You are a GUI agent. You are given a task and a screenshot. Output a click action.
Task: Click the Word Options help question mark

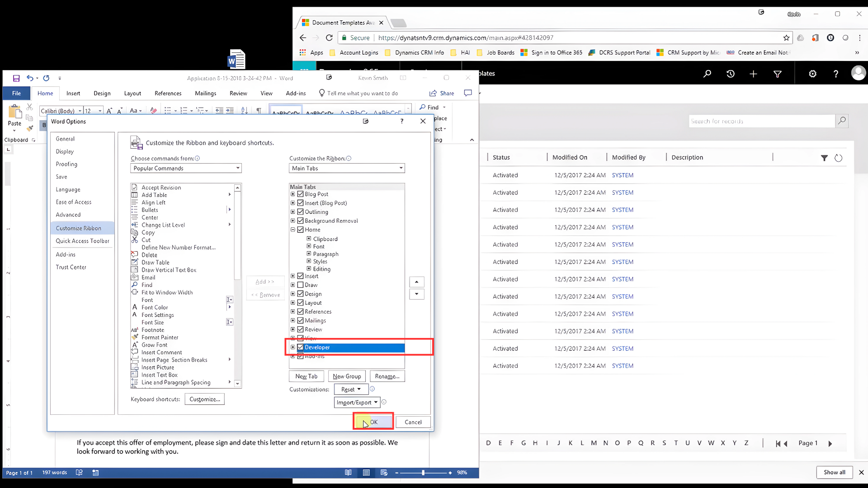401,121
